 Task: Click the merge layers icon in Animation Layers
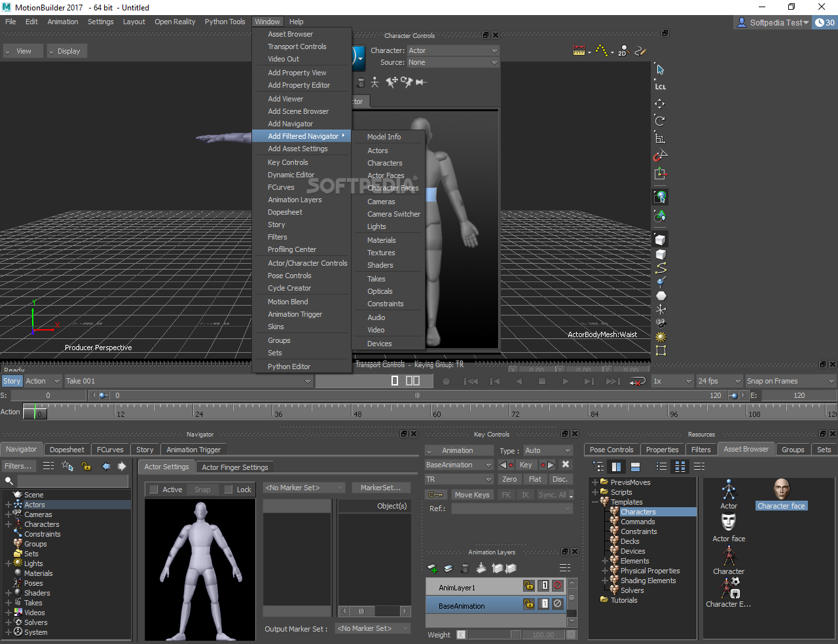click(x=481, y=568)
